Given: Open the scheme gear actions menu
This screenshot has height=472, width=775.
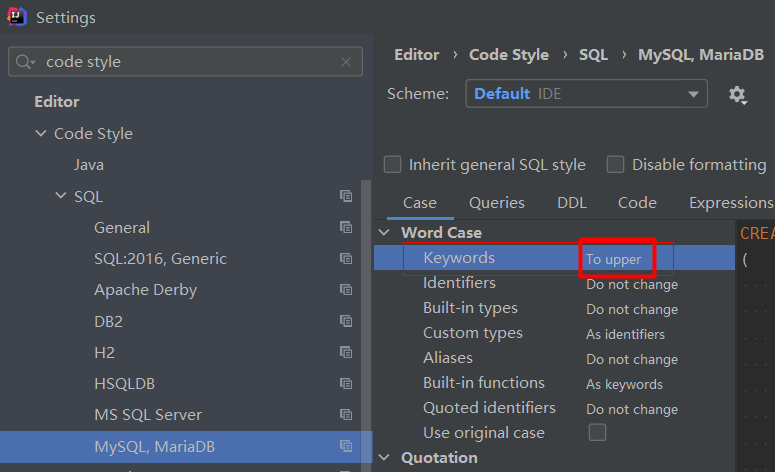Looking at the screenshot, I should pyautogui.click(x=737, y=94).
